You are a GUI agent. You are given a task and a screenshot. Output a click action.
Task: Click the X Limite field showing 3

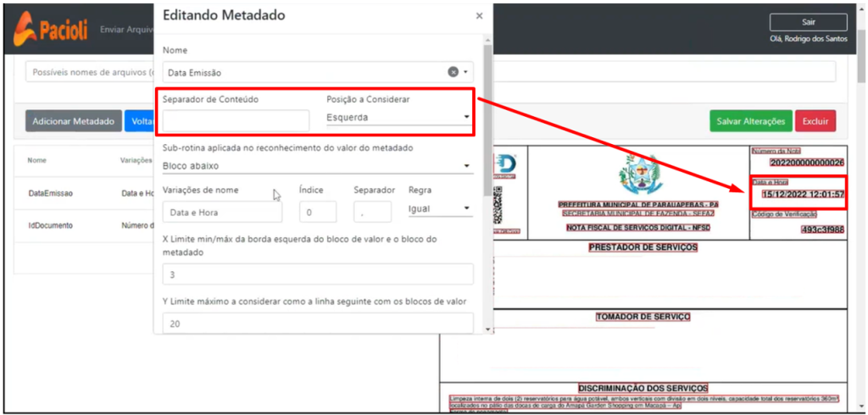click(x=318, y=274)
